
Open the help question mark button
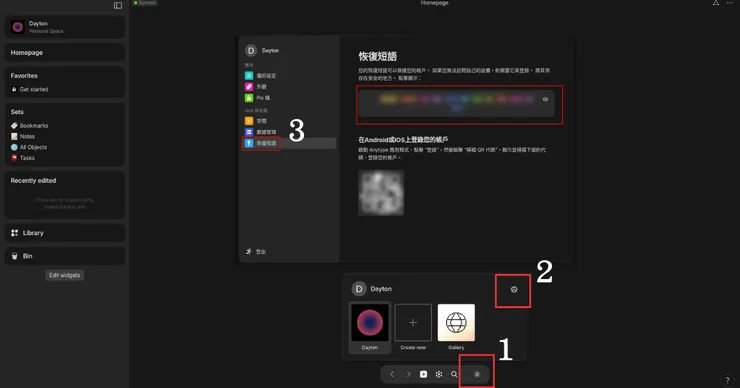(x=727, y=380)
